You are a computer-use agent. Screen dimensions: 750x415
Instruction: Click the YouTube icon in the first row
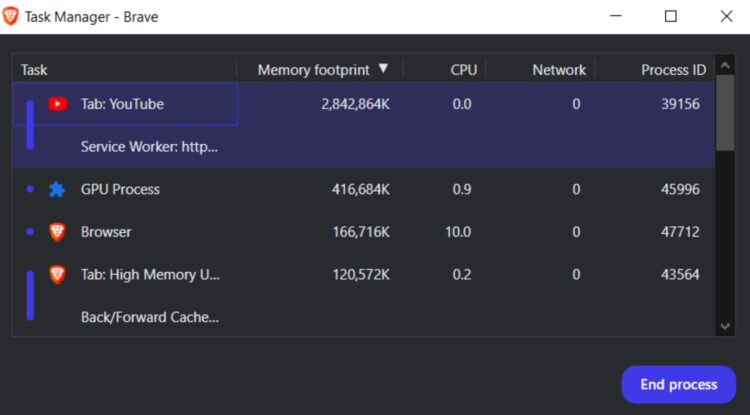[x=57, y=104]
